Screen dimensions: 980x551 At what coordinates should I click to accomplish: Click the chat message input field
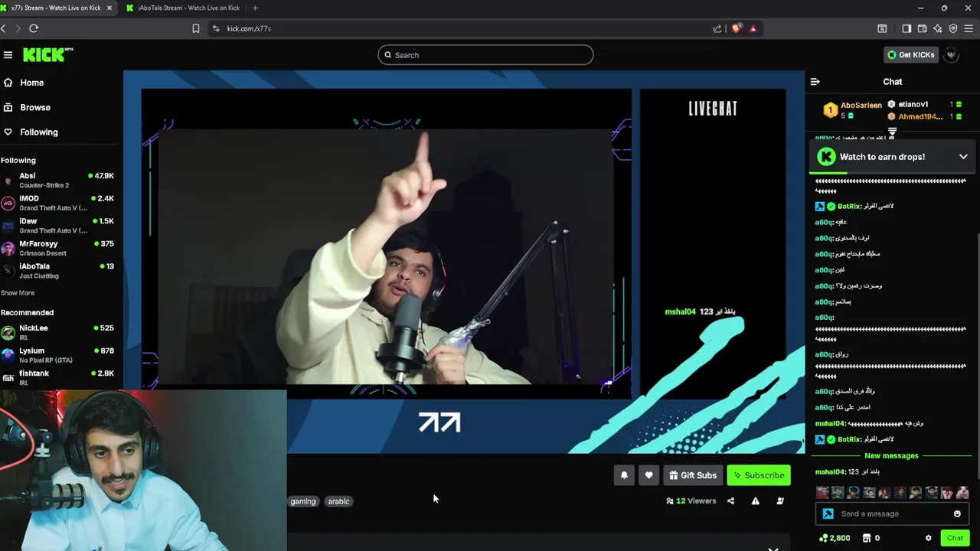pos(893,514)
